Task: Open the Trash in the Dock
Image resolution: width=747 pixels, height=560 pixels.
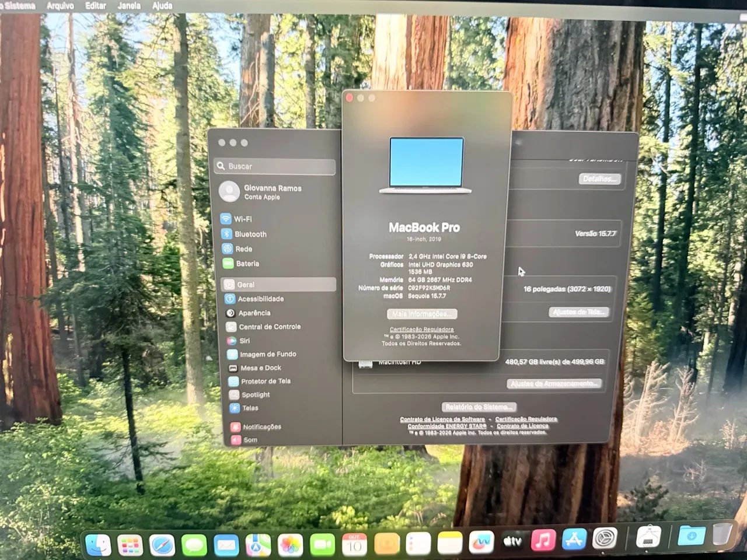Action: coord(722,534)
